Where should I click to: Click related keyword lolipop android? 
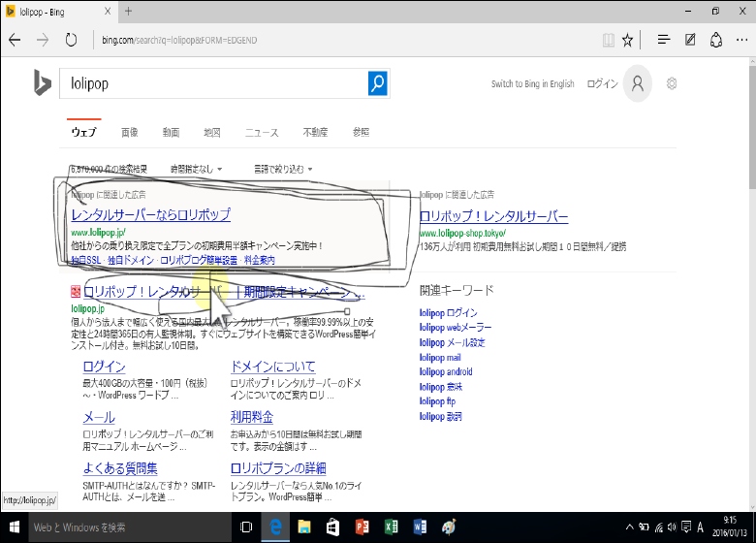[x=446, y=371]
